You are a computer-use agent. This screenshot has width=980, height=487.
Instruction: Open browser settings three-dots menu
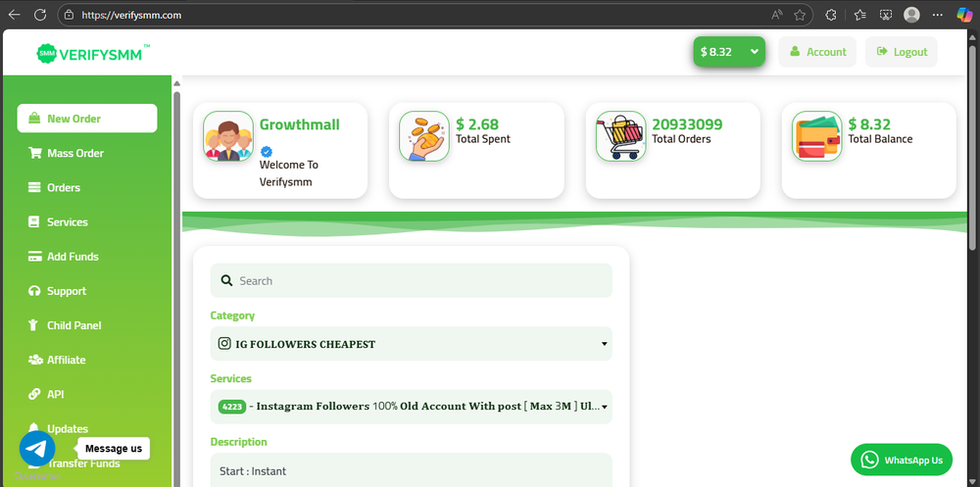(938, 15)
